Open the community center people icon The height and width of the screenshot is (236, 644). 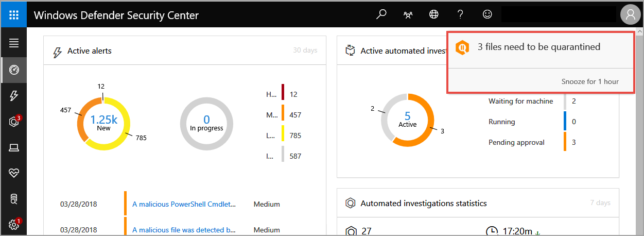pos(408,14)
